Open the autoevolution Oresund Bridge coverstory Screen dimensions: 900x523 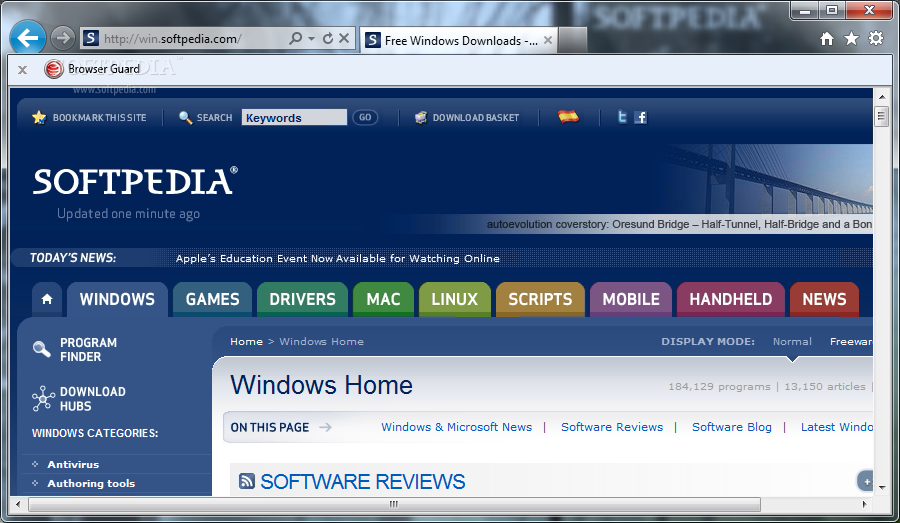click(x=679, y=224)
